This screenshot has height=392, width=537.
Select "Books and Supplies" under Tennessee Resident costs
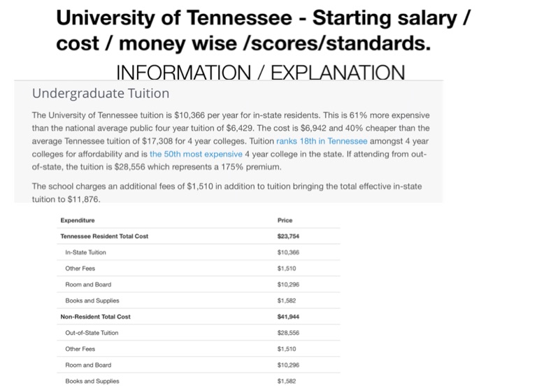[x=92, y=300]
